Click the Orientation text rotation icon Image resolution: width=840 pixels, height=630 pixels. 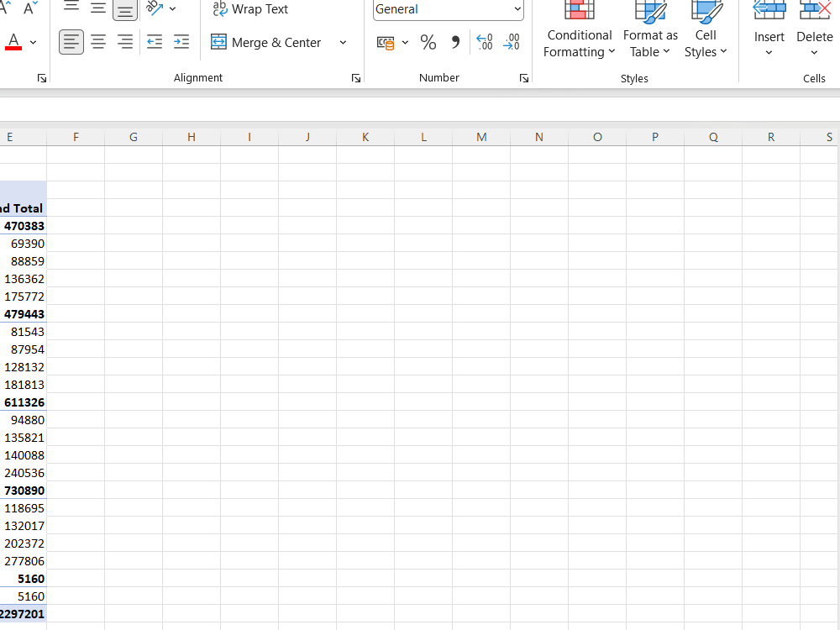pos(155,8)
